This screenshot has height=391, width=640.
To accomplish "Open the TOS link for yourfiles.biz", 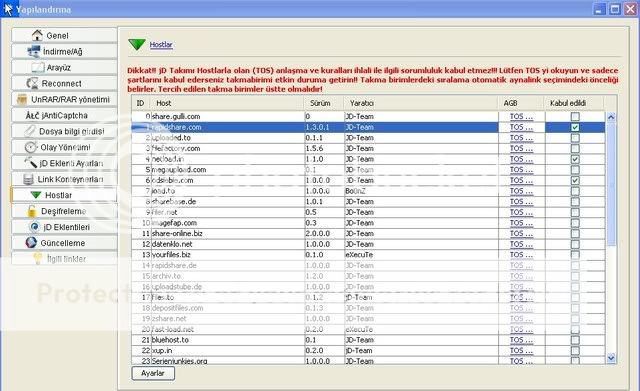I will (521, 255).
